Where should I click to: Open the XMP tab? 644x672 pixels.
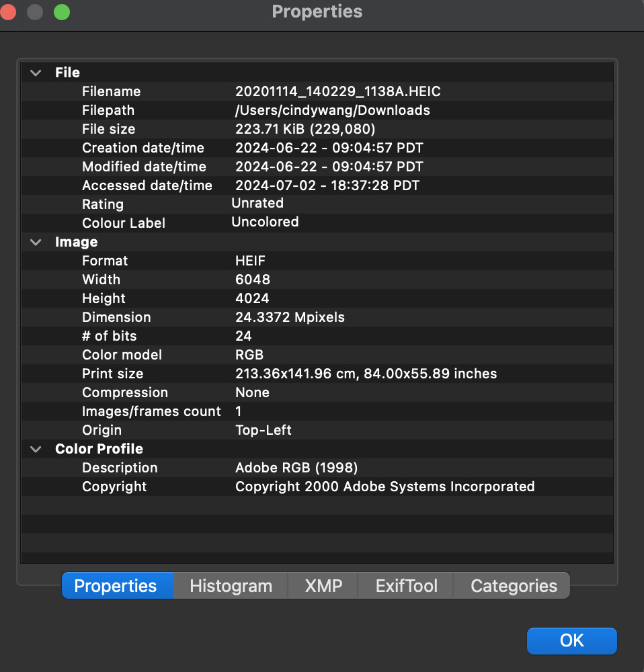coord(323,585)
